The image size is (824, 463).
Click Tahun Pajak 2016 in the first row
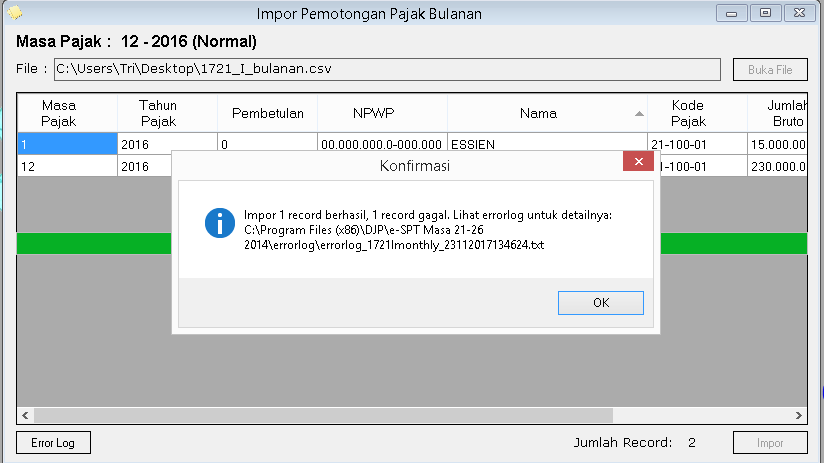(167, 143)
